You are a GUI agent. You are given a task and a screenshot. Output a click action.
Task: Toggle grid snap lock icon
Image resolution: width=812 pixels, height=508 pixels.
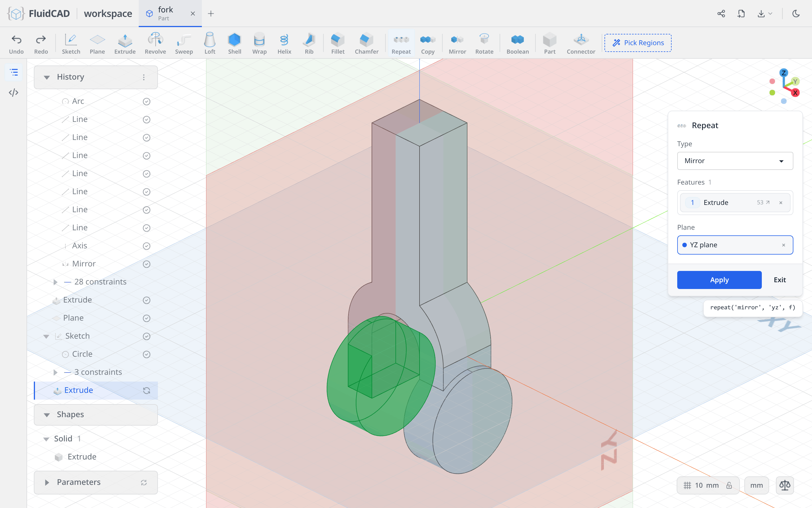[729, 485]
